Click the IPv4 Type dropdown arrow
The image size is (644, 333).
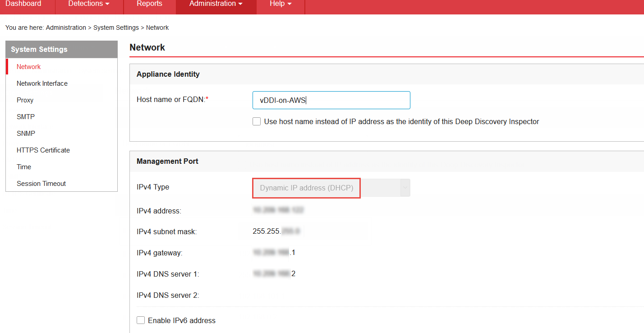tap(405, 188)
